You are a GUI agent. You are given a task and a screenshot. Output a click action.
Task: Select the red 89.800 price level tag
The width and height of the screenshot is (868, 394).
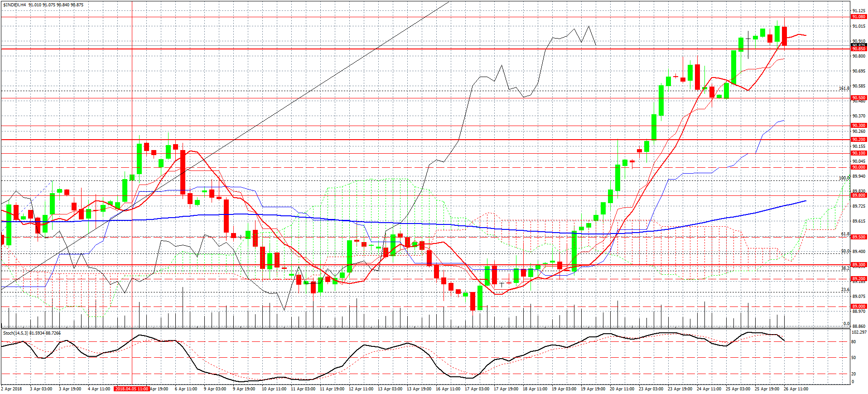859,195
